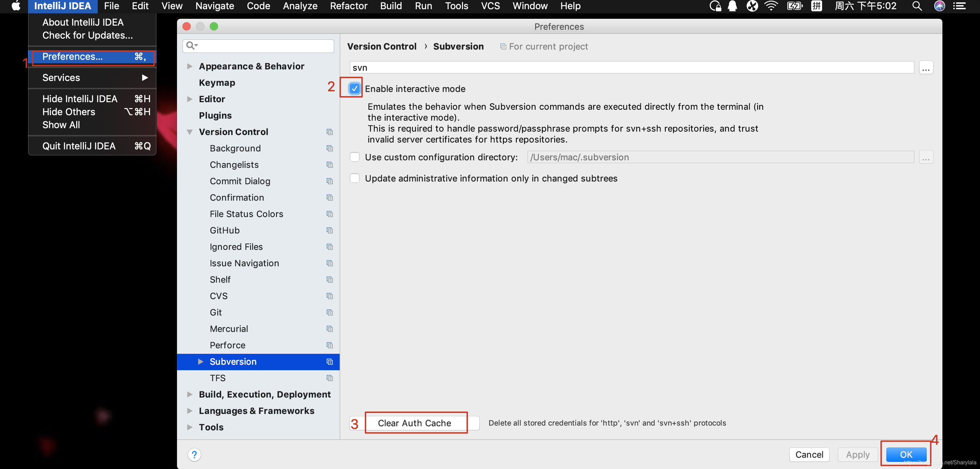980x469 pixels.
Task: Expand the Editor section
Action: coord(189,99)
